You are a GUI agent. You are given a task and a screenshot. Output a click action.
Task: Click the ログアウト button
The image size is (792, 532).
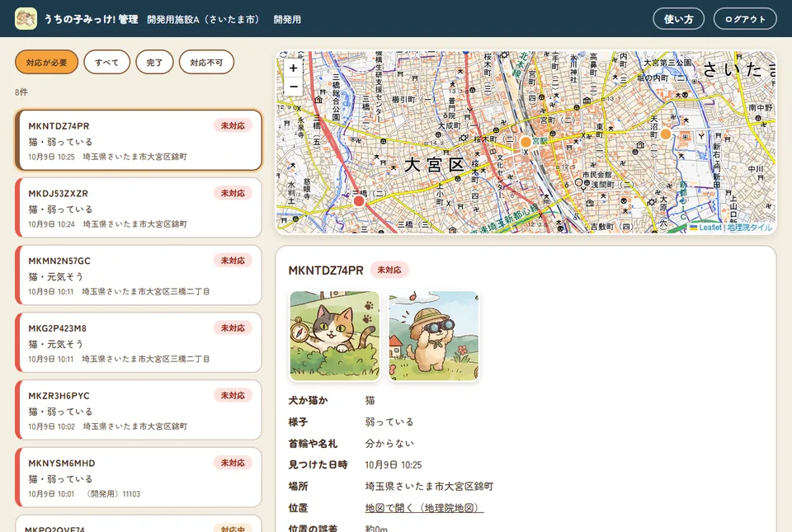745,19
